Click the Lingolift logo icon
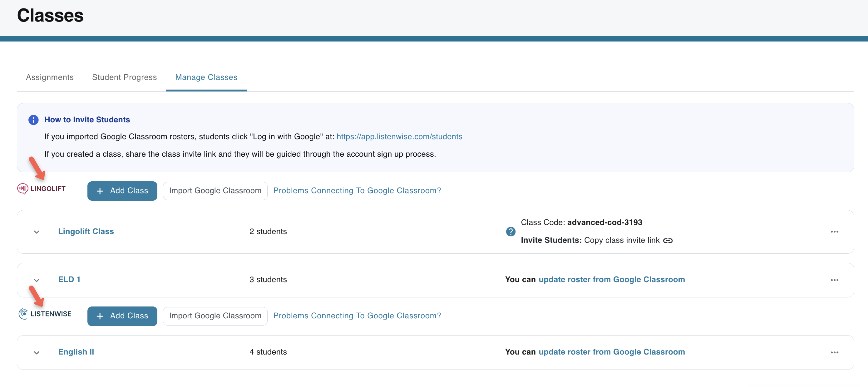 (22, 189)
